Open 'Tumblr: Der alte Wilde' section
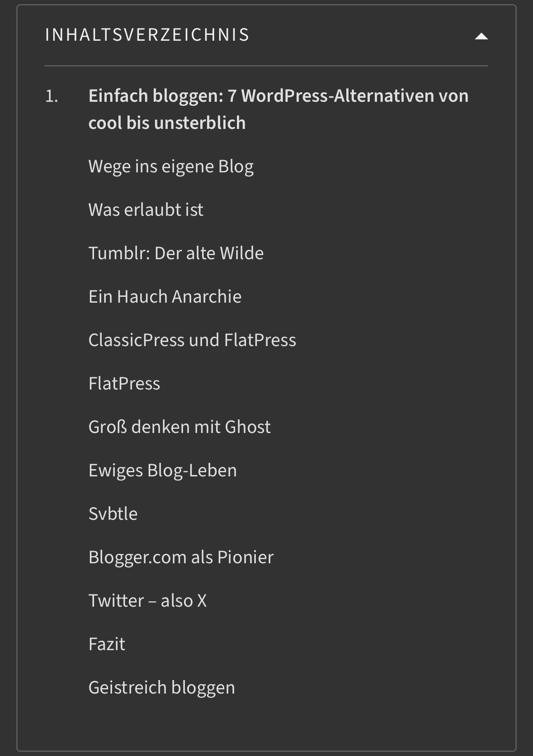The width and height of the screenshot is (533, 756). (x=176, y=253)
